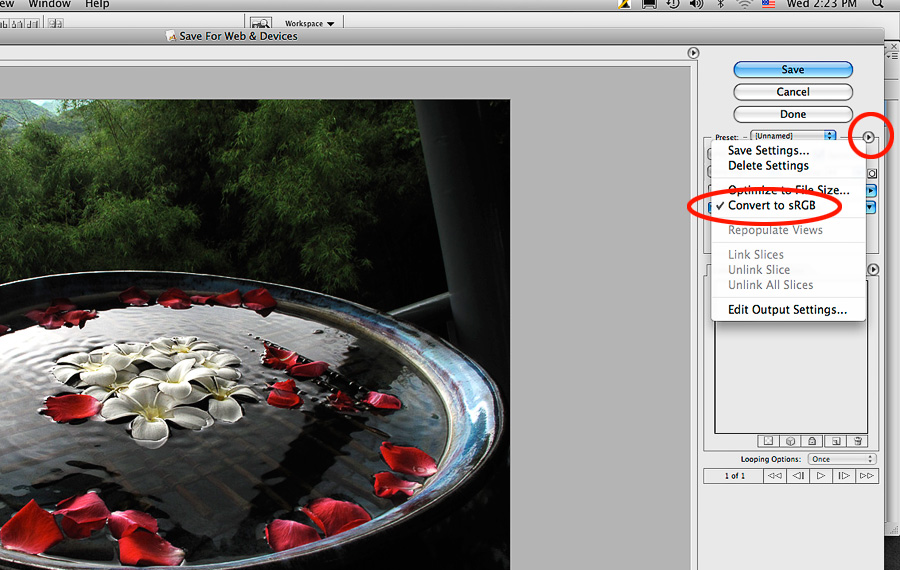Click the map to transparent icon
The width and height of the screenshot is (900, 570).
[x=767, y=441]
